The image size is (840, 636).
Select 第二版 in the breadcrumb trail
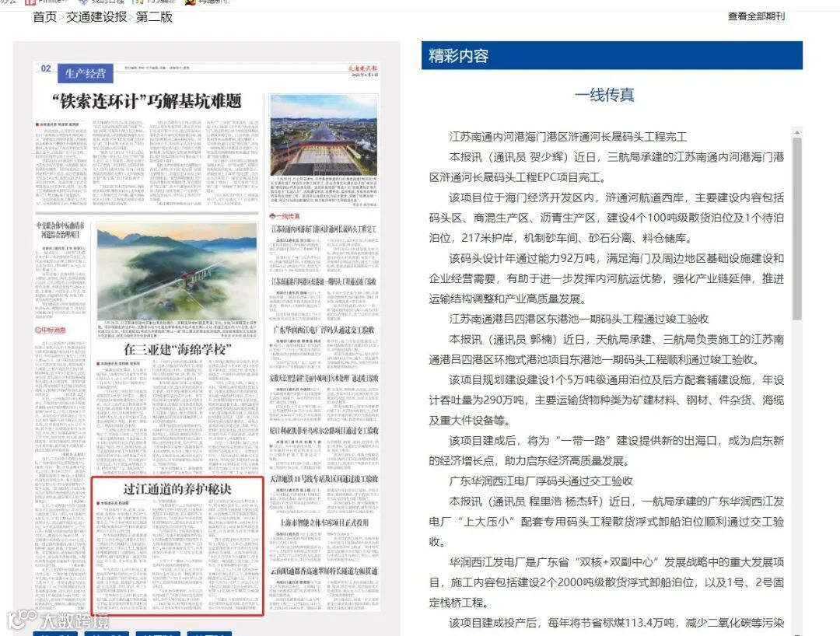(154, 17)
